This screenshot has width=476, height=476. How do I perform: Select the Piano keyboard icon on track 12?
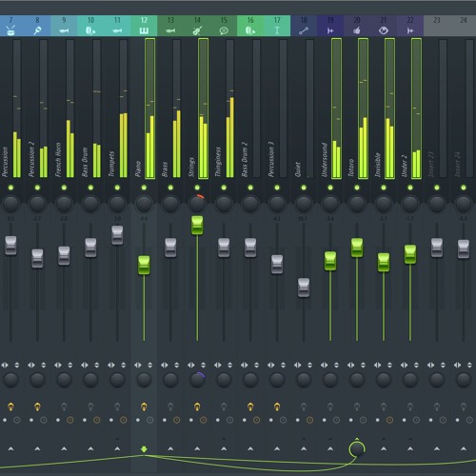pyautogui.click(x=144, y=30)
